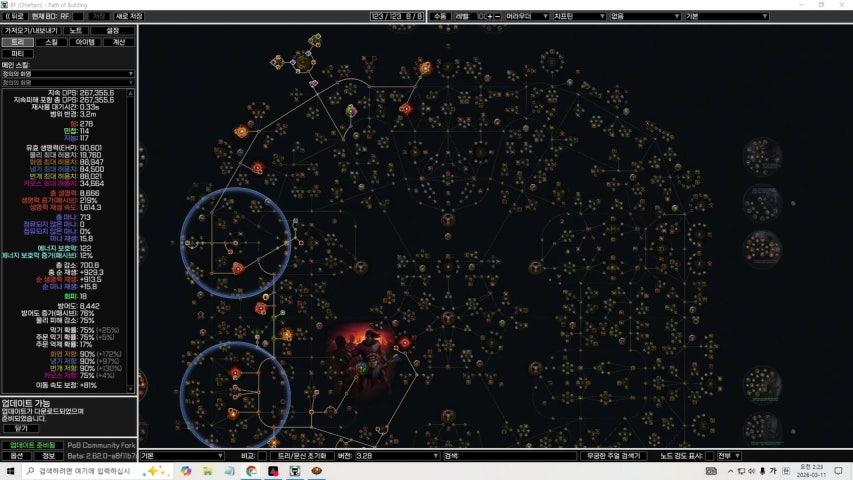Screen dimensions: 853x480
Task: Select the red node right of the Chieftain portrait
Action: 405,342
